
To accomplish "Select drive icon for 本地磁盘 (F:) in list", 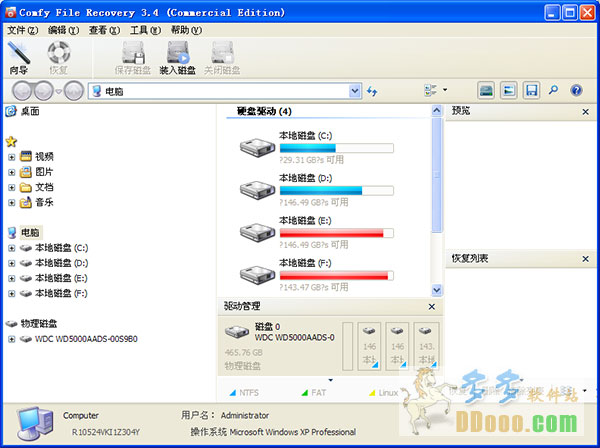I will [258, 275].
